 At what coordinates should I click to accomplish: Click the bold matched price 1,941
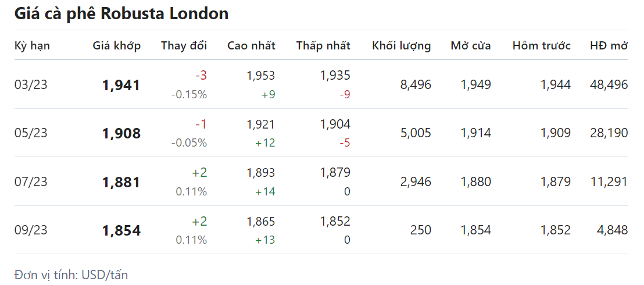[x=121, y=85]
